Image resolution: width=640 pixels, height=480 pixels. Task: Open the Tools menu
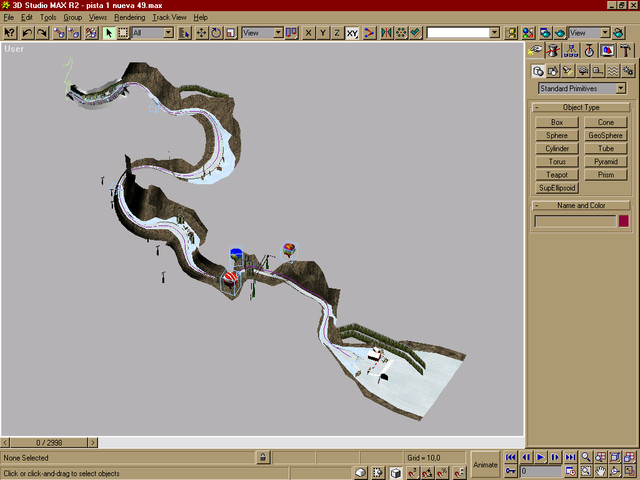click(x=48, y=18)
